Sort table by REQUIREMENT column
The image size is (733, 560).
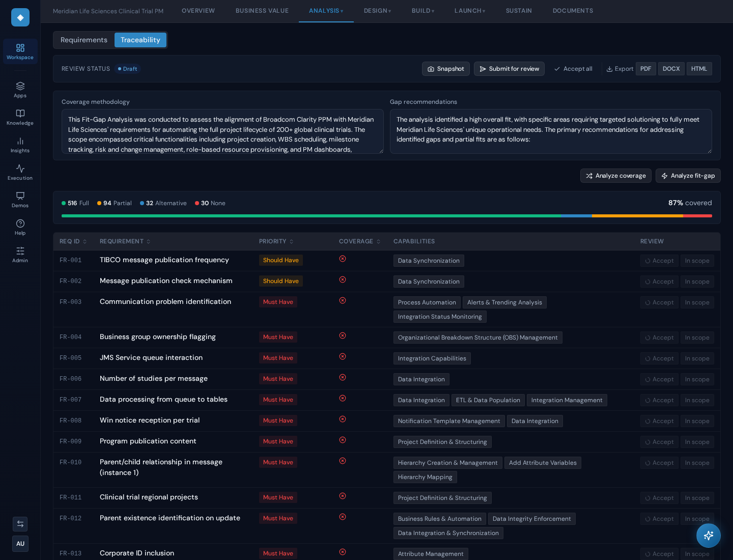pos(125,241)
